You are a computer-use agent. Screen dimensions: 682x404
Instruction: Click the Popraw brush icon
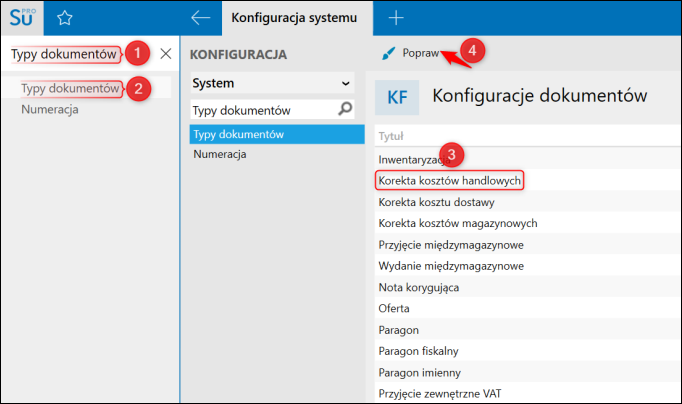(388, 53)
